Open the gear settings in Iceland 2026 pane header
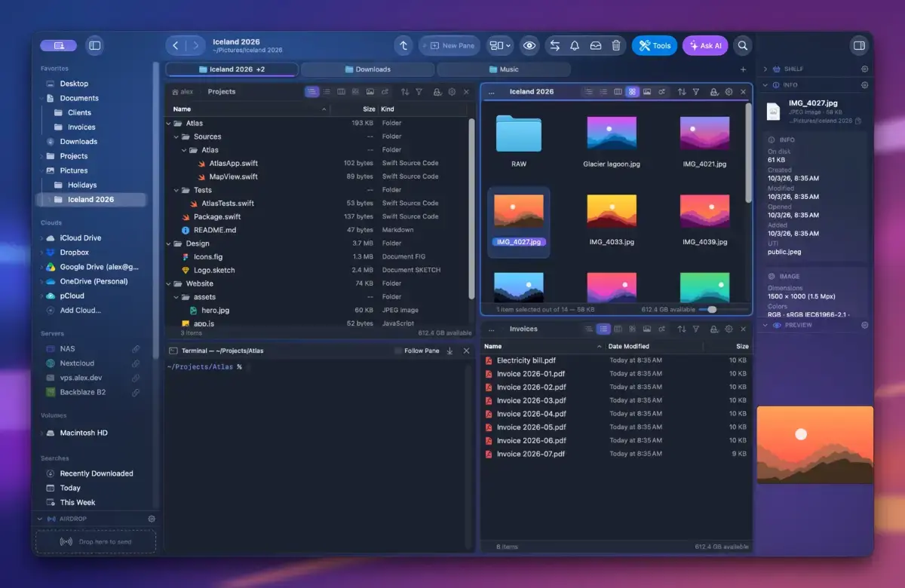 pyautogui.click(x=729, y=92)
